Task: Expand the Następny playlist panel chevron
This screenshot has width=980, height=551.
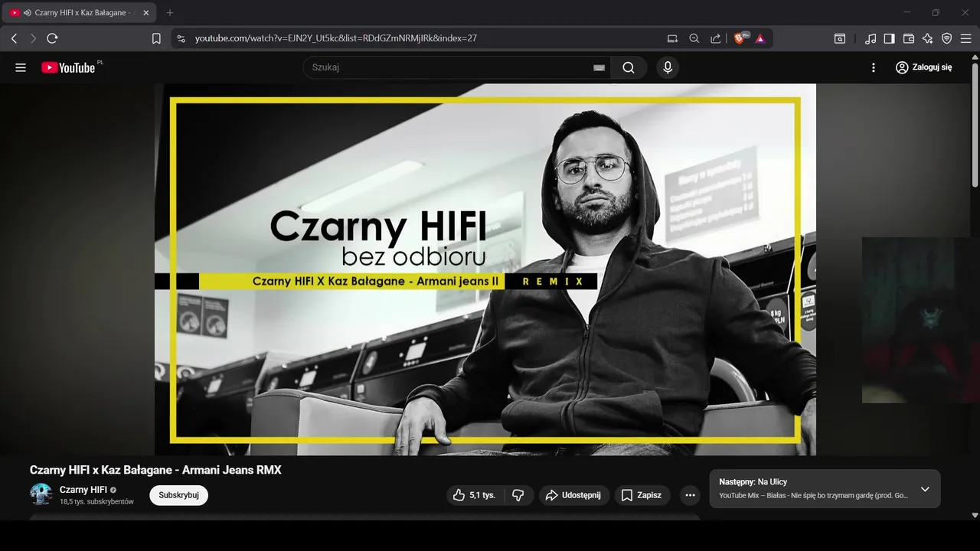Action: coord(925,489)
